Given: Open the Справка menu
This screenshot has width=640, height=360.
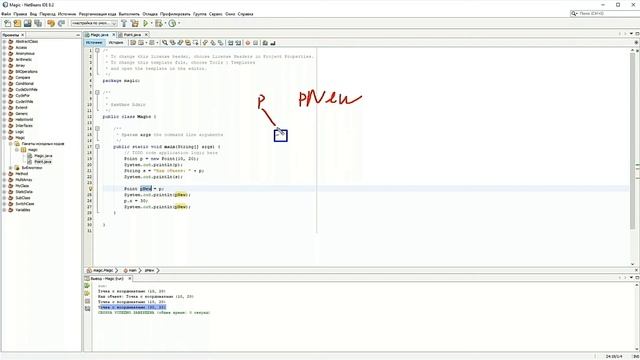Looking at the screenshot, I should coord(245,14).
